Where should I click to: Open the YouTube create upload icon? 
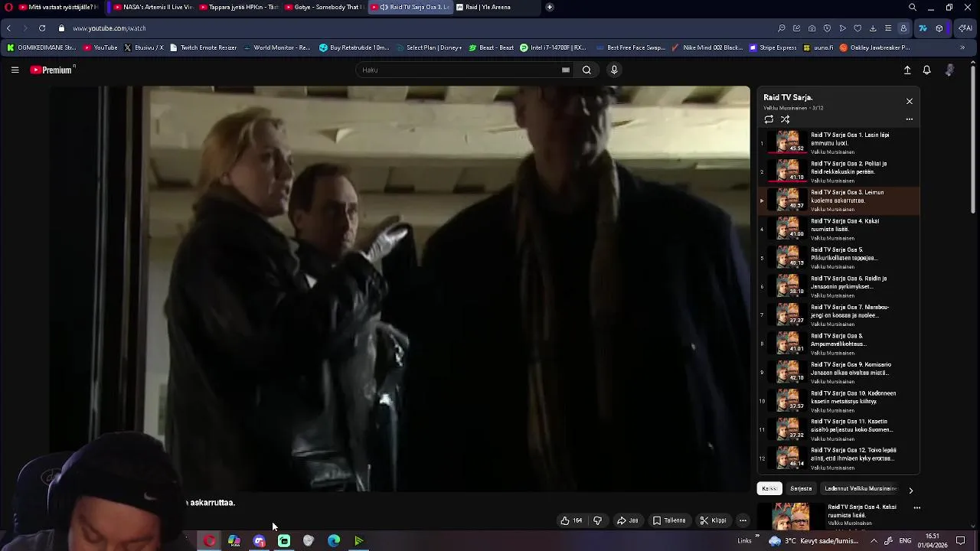(907, 70)
